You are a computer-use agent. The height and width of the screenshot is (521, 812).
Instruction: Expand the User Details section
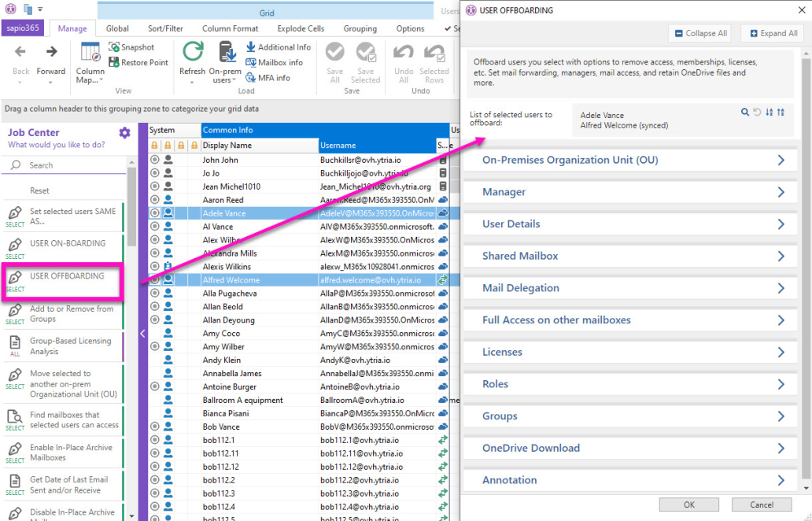(x=630, y=224)
